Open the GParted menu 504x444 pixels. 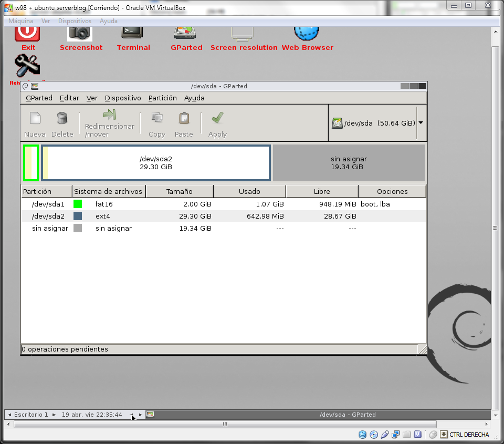coord(39,98)
